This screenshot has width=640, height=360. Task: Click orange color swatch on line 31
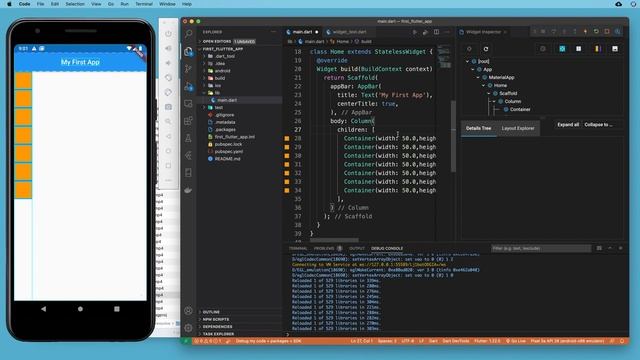(287, 164)
